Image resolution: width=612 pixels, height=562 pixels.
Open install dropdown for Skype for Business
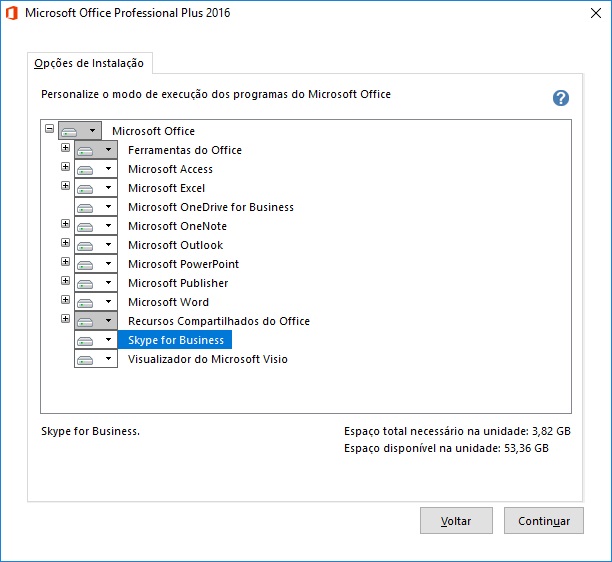tap(96, 340)
